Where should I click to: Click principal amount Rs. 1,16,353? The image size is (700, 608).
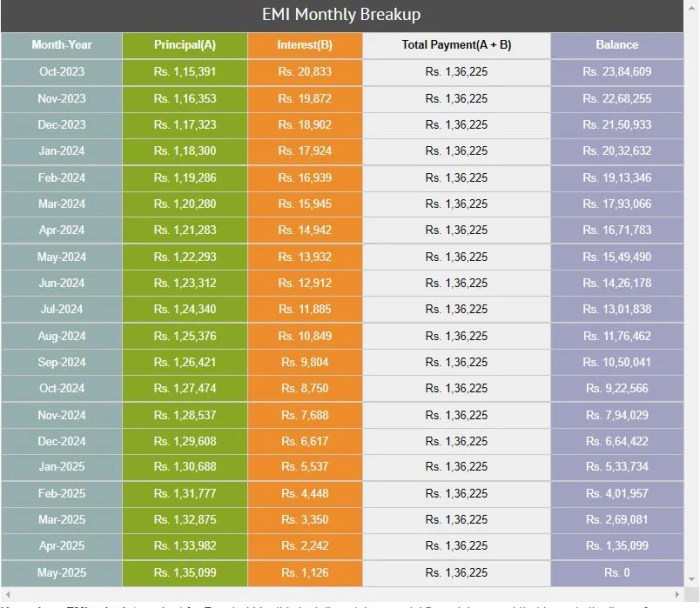click(185, 98)
